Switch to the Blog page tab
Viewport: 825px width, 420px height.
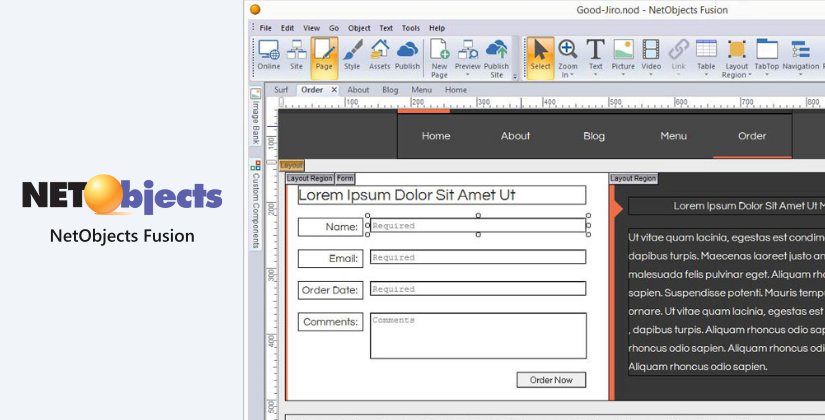[x=390, y=90]
